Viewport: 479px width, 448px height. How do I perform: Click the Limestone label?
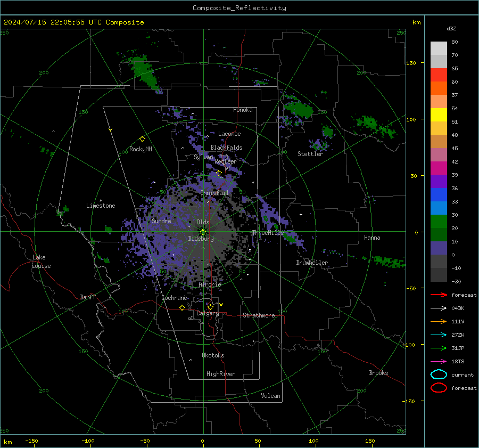click(x=101, y=206)
